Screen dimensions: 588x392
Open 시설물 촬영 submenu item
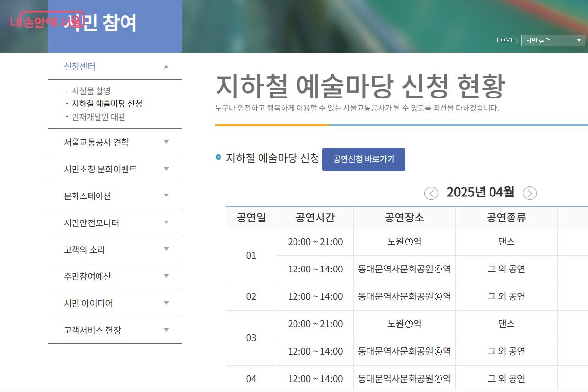pos(91,91)
